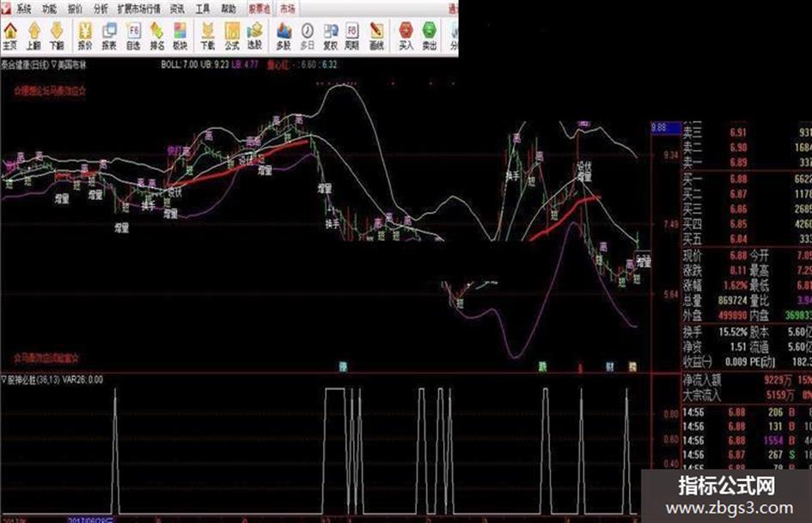
Task: Click the 大宗流入 5159万 value
Action: (x=778, y=396)
